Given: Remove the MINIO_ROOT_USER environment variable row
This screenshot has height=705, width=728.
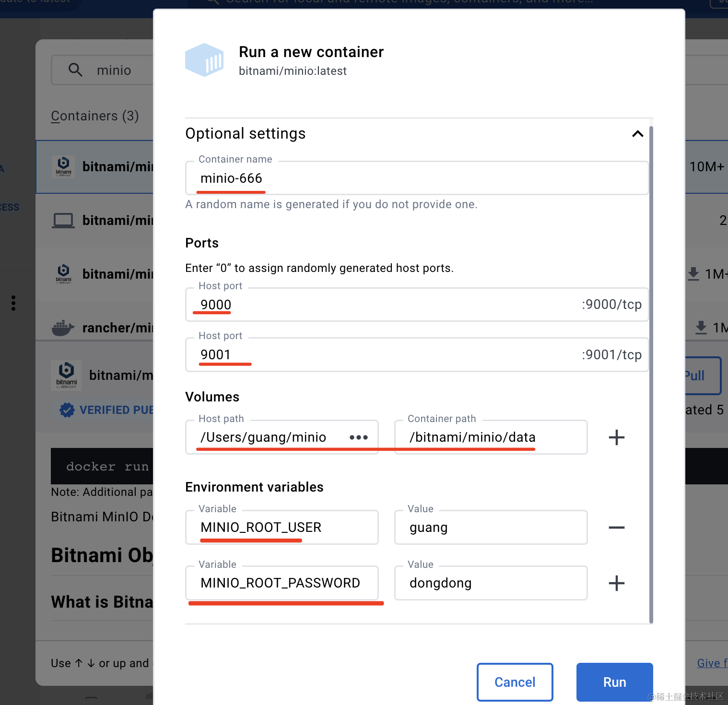Looking at the screenshot, I should coord(616,528).
